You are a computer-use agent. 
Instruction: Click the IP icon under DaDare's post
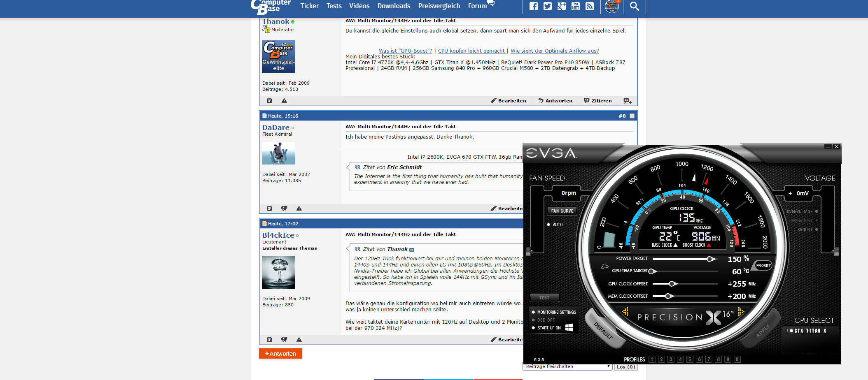[x=269, y=209]
